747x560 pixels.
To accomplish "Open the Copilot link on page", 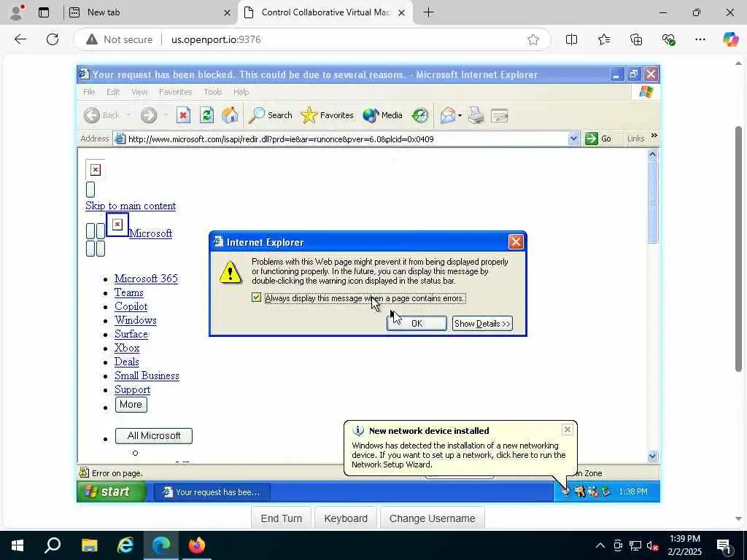I will [x=131, y=306].
